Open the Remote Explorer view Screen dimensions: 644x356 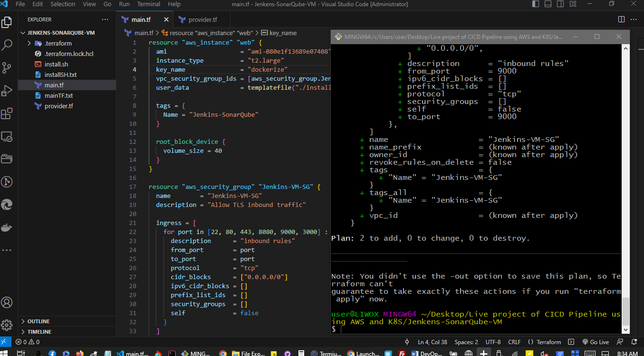(x=7, y=137)
